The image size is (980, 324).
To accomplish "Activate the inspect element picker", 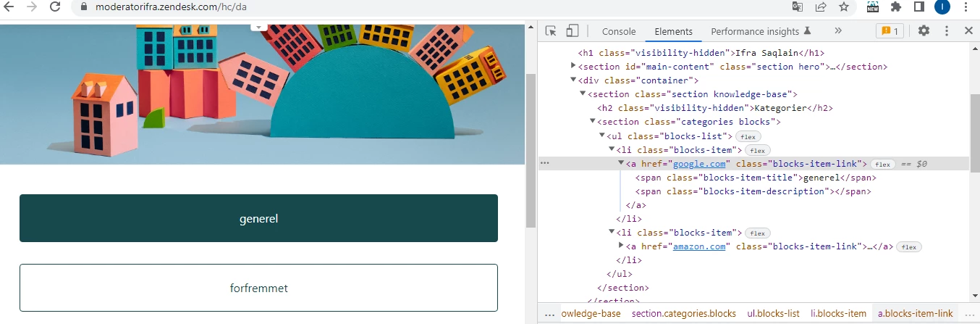I will [552, 31].
